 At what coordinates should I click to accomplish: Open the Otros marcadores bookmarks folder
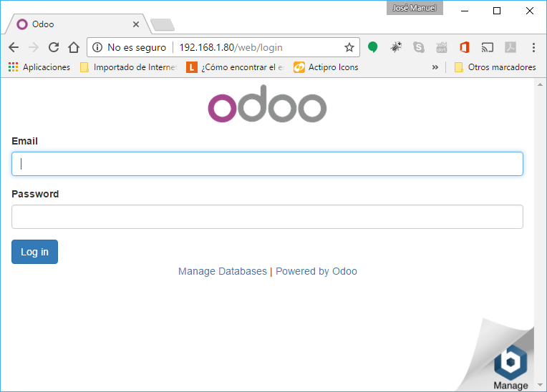pyautogui.click(x=495, y=67)
